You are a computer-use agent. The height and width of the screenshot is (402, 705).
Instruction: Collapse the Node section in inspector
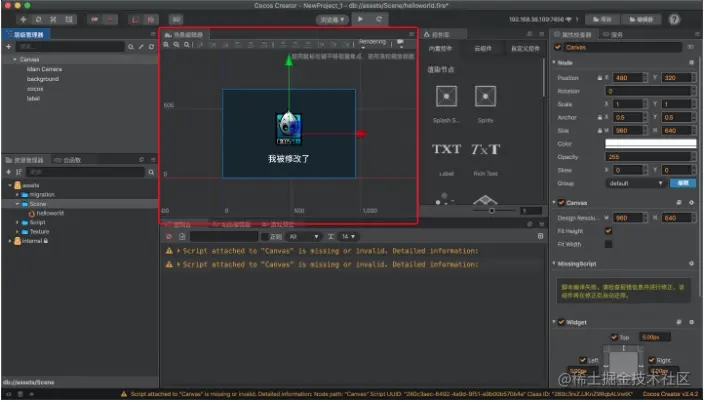(554, 62)
